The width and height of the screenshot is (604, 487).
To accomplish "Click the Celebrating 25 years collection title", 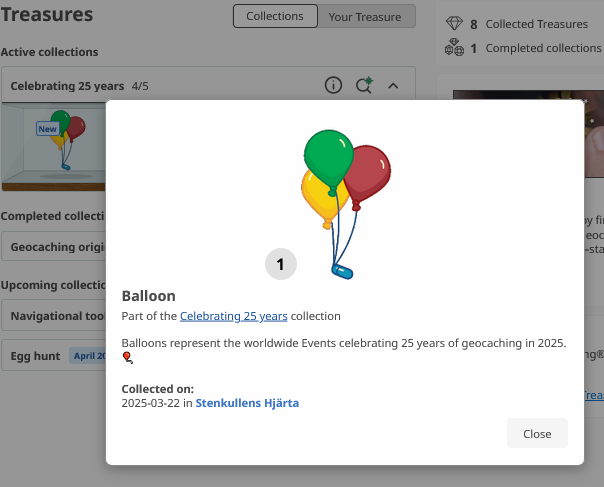I will 67,86.
